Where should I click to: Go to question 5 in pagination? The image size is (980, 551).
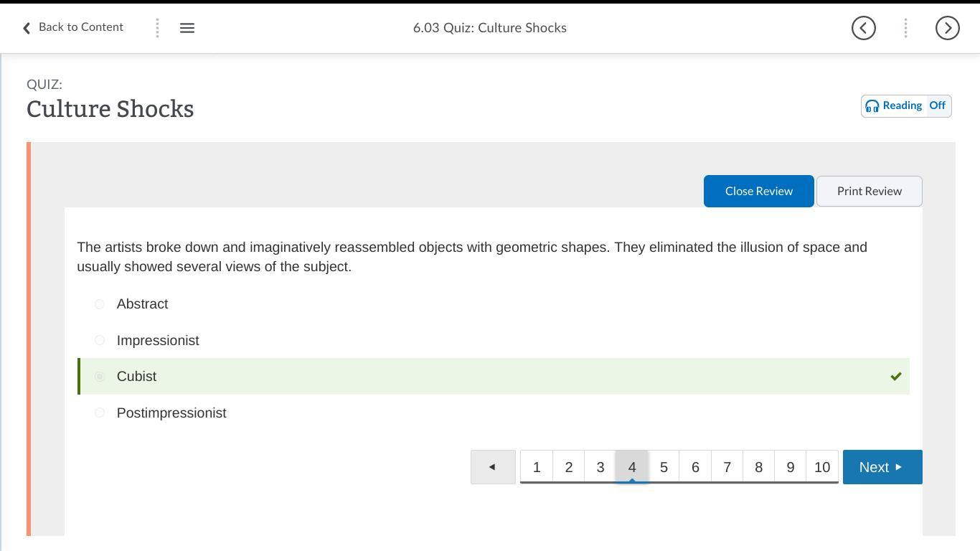(x=664, y=467)
